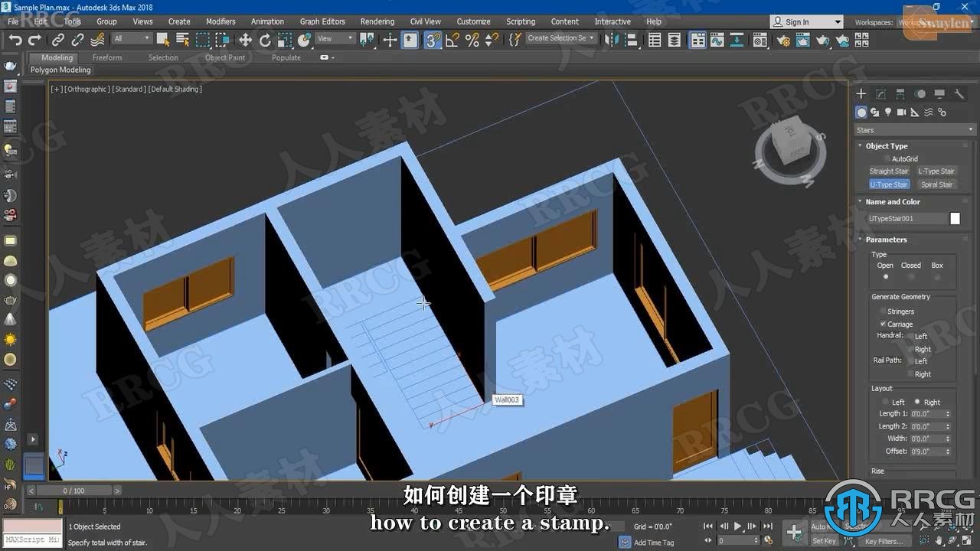This screenshot has width=980, height=551.
Task: Click the L-Type Stair button
Action: 936,171
